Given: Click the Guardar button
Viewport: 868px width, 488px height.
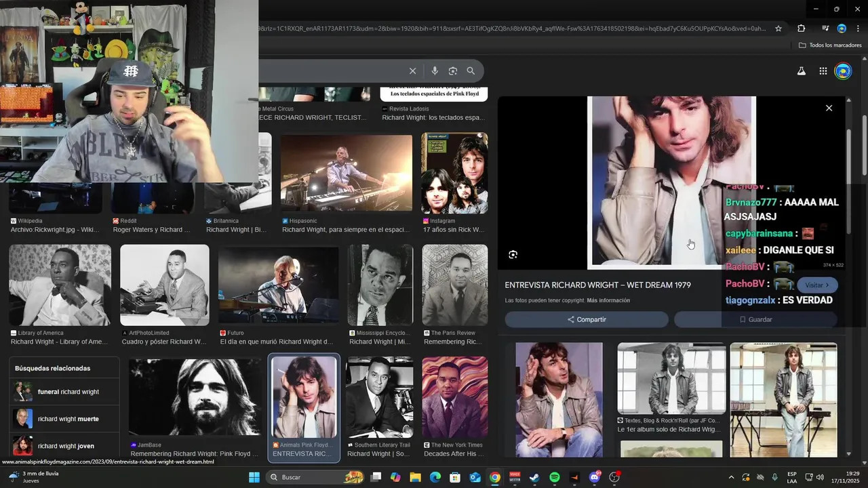Looking at the screenshot, I should tap(755, 319).
